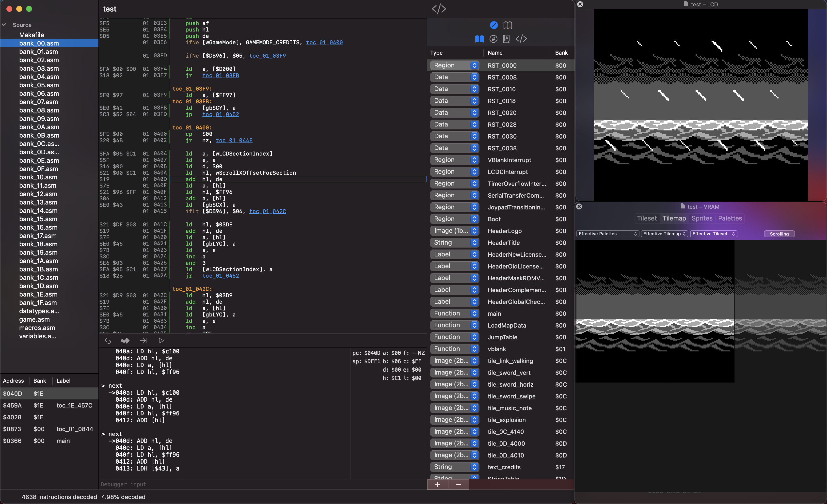Open the Effective Tileset dropdown
This screenshot has width=827, height=504.
713,234
